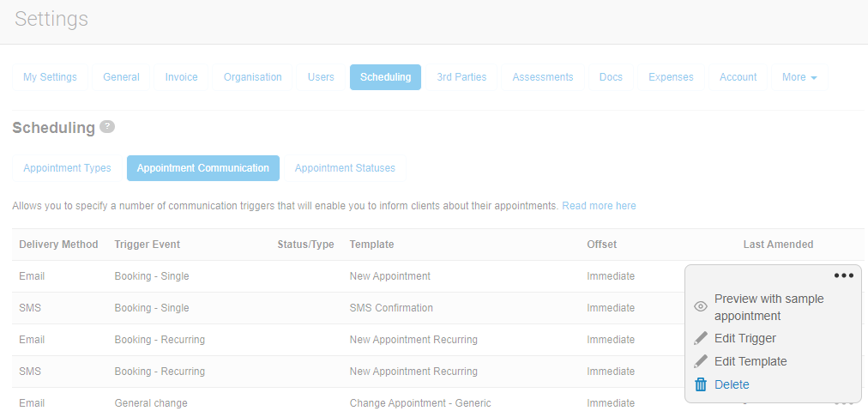Click the trash bin Delete icon
Image resolution: width=868 pixels, height=411 pixels.
click(701, 384)
